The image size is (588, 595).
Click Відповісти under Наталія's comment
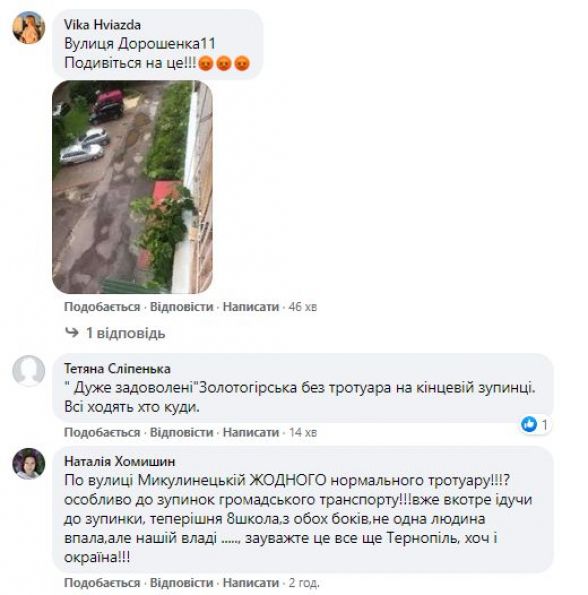click(181, 582)
